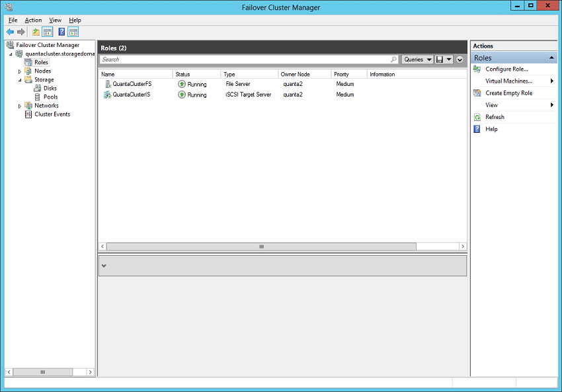Sort roles by Priority column header

pyautogui.click(x=349, y=74)
